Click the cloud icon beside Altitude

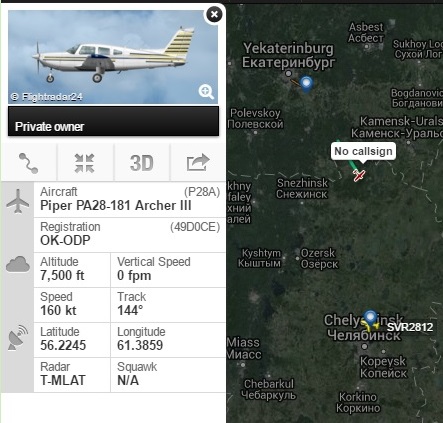point(18,264)
